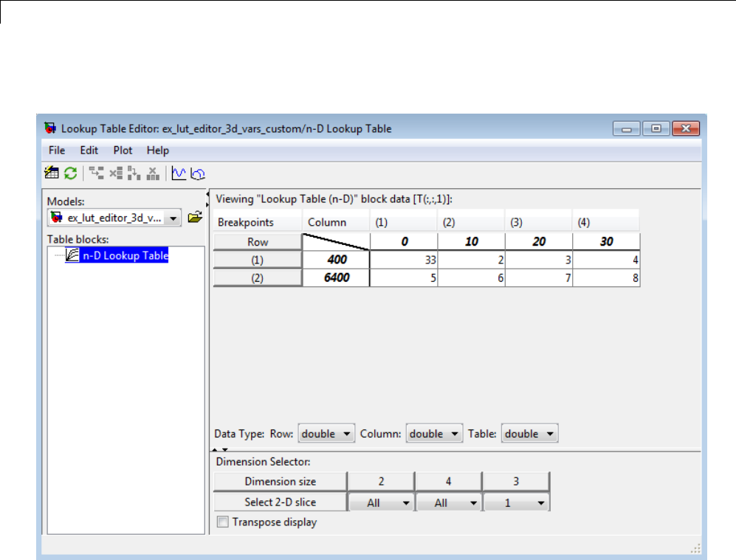Click the green reload block data icon
The image size is (736, 560).
point(71,173)
